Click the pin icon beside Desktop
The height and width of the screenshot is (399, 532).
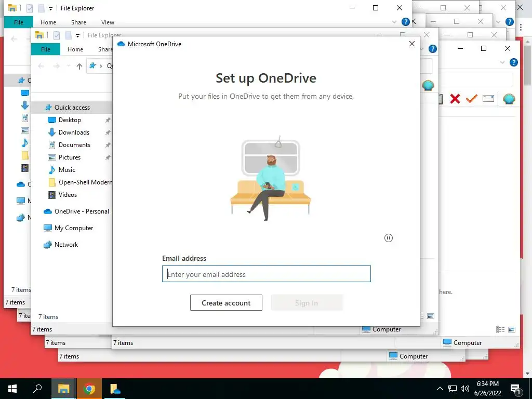click(x=108, y=120)
